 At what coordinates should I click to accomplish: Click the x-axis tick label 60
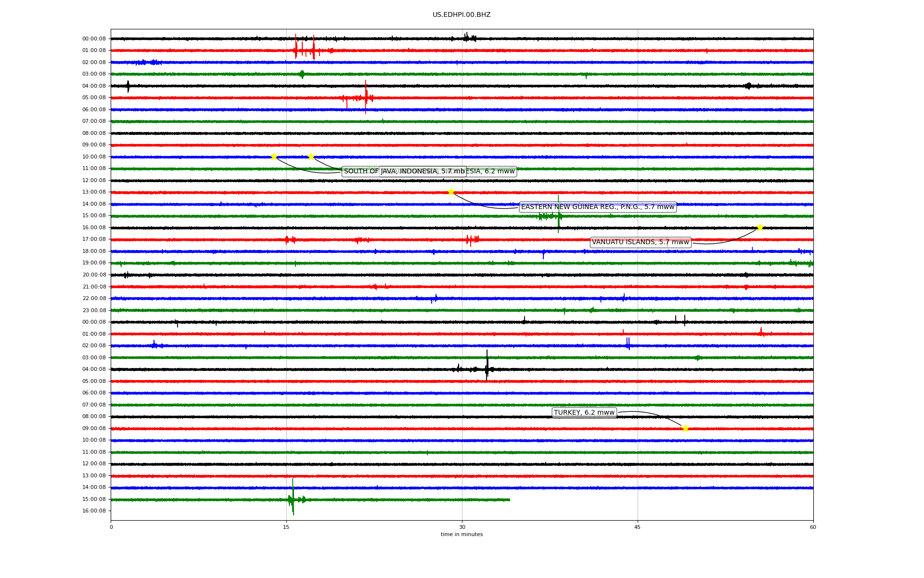coord(813,527)
